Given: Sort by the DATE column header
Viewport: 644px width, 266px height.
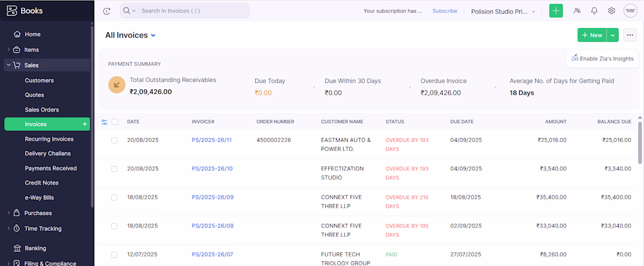Looking at the screenshot, I should (x=133, y=122).
